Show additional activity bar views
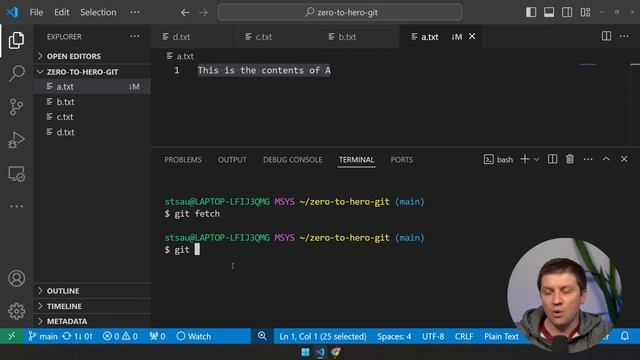The height and width of the screenshot is (360, 640). coord(16,207)
